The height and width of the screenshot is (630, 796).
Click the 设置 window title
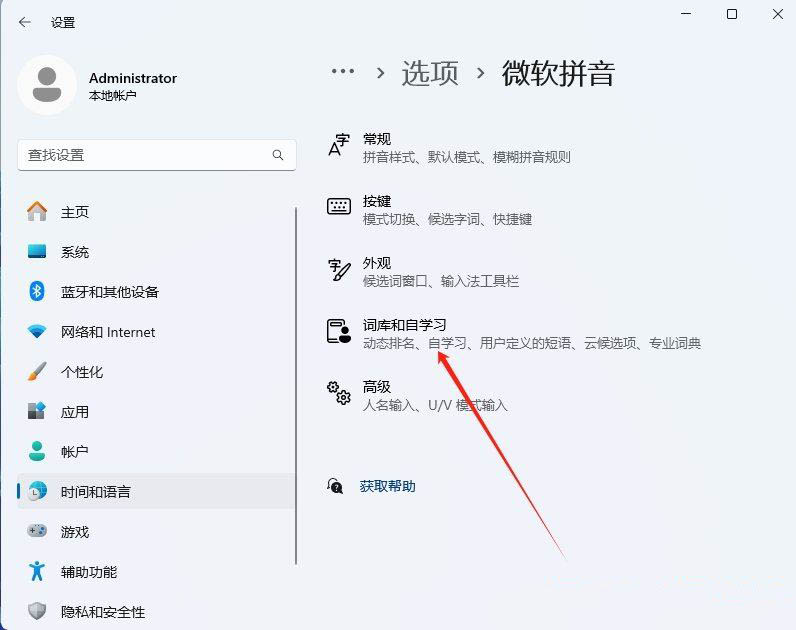tap(63, 22)
